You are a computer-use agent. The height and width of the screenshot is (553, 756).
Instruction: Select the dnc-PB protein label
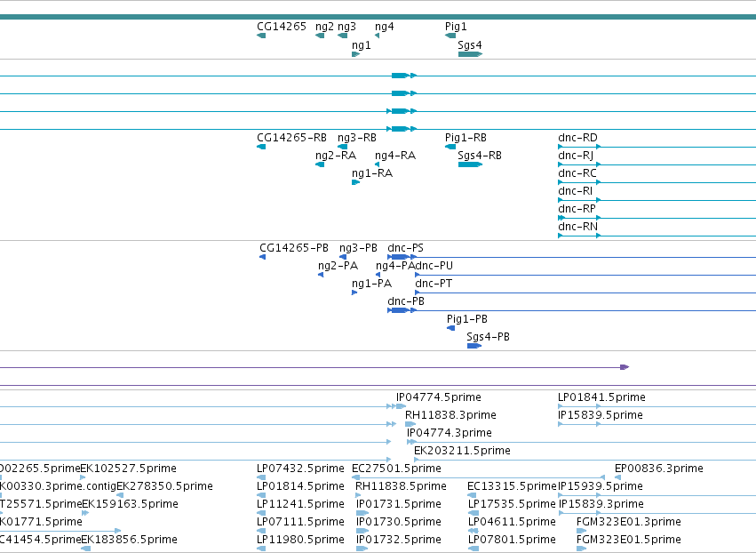tap(406, 301)
